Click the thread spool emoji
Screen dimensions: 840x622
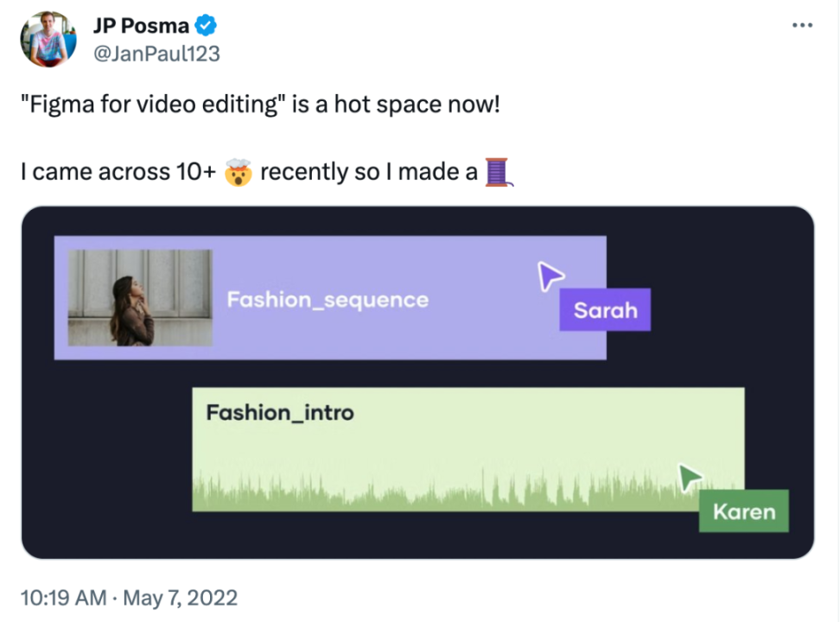pyautogui.click(x=499, y=171)
